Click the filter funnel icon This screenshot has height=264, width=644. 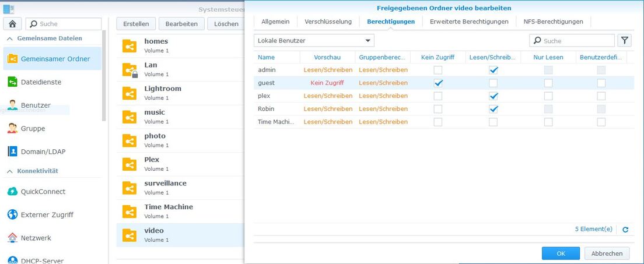tap(624, 40)
